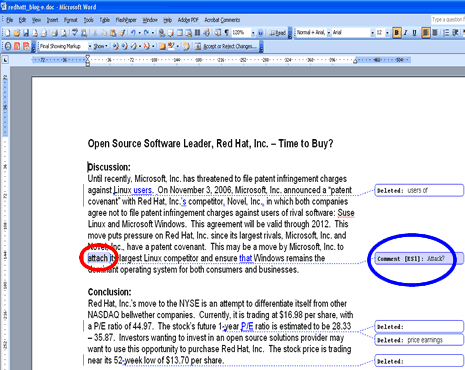Click Accept or Reject Changes button
The height and width of the screenshot is (370, 465).
(x=226, y=46)
